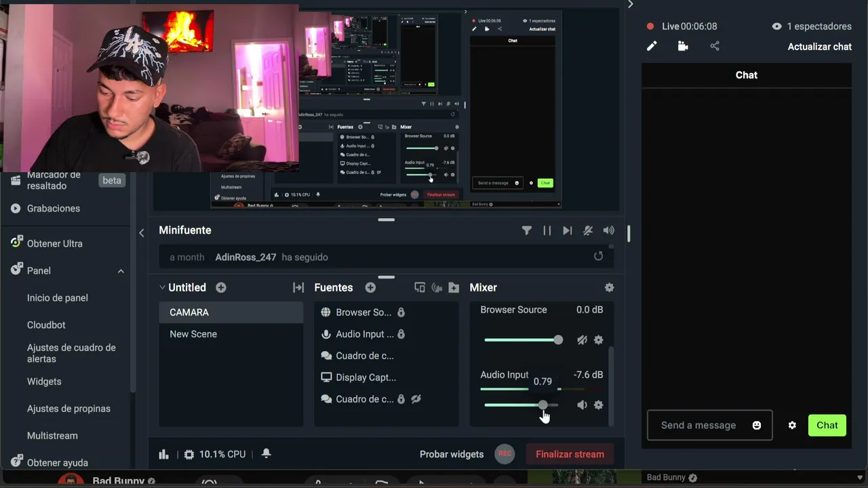Open Browser Source mixer settings gear
This screenshot has width=868, height=488.
[x=598, y=340]
